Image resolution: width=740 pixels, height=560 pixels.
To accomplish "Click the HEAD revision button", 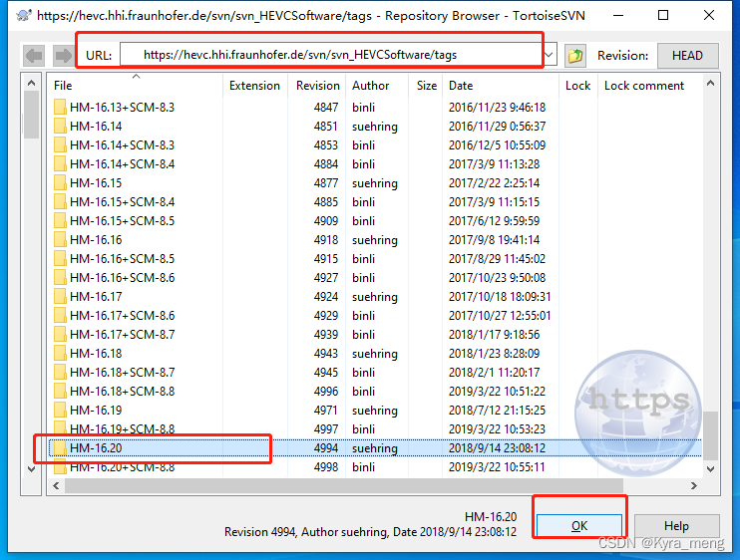I will point(687,56).
